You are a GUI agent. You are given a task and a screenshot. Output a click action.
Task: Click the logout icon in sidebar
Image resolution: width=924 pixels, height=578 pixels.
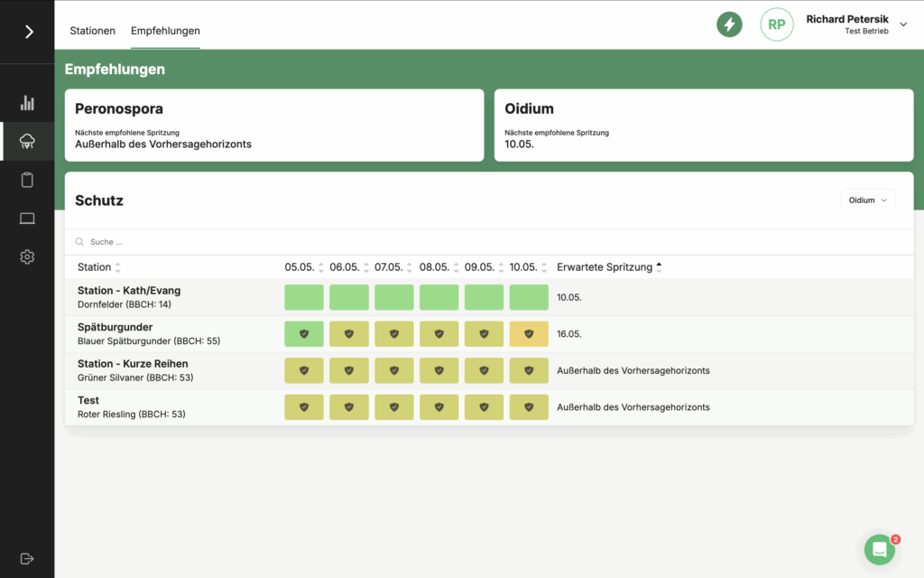[x=27, y=558]
